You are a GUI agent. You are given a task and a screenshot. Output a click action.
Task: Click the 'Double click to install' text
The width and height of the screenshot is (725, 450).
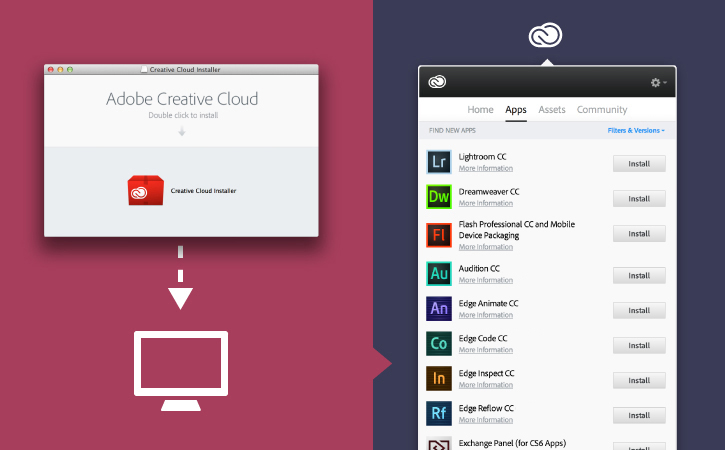click(183, 115)
